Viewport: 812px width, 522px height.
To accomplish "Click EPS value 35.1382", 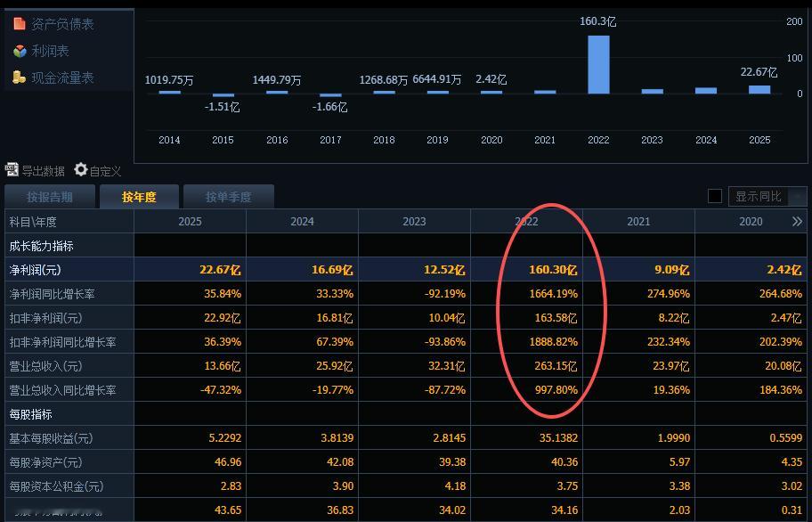I will click(558, 438).
